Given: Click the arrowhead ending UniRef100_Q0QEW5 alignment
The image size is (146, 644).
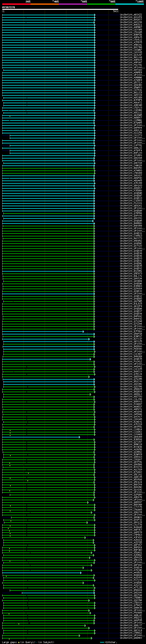Looking at the screenshot, I should (x=93, y=221).
